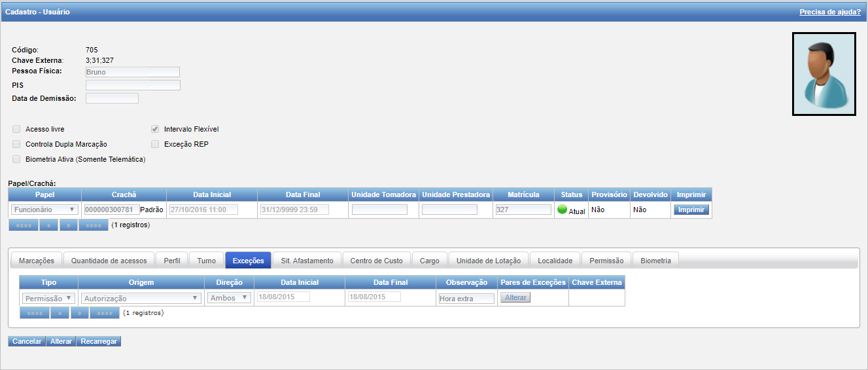868x370 pixels.
Task: Click the user avatar photo
Action: [x=824, y=74]
